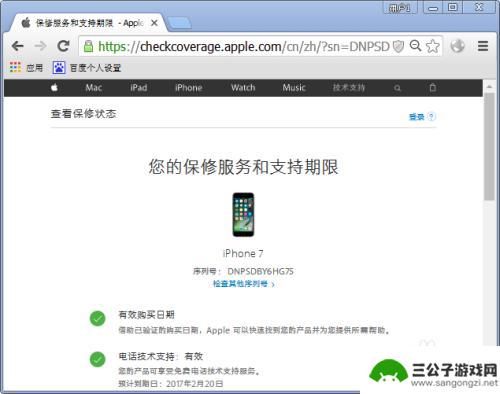Click the scrollbar up arrow

[489, 87]
